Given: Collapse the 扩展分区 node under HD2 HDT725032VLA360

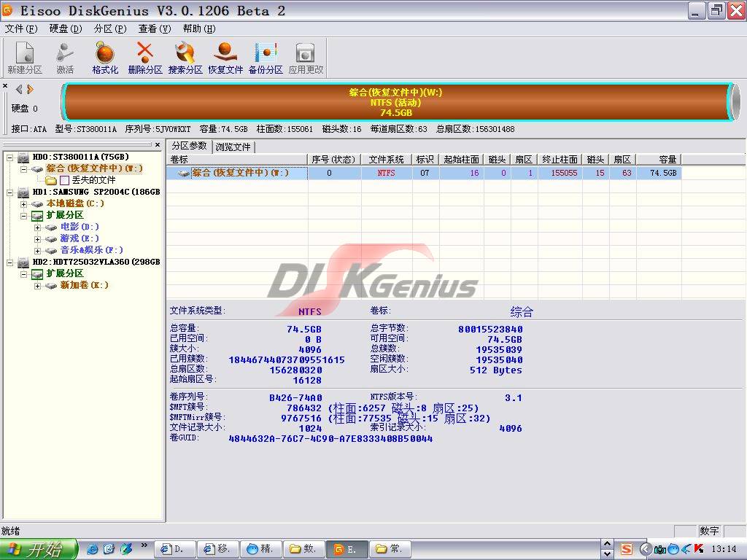Looking at the screenshot, I should pos(23,274).
